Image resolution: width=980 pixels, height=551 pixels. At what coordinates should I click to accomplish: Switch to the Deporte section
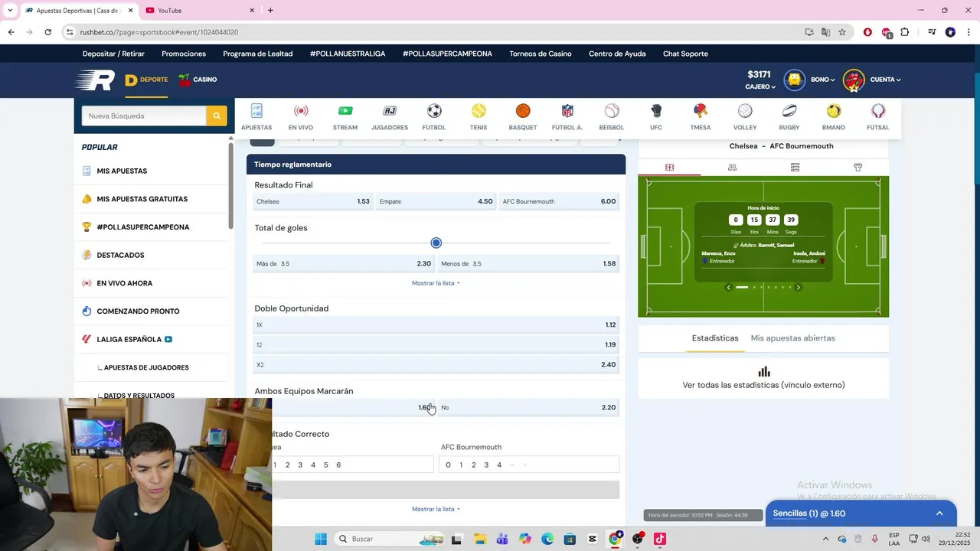click(146, 80)
